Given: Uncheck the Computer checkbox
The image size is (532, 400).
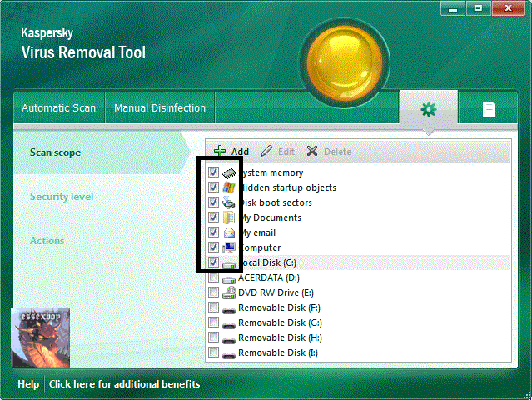Looking at the screenshot, I should click(x=213, y=247).
